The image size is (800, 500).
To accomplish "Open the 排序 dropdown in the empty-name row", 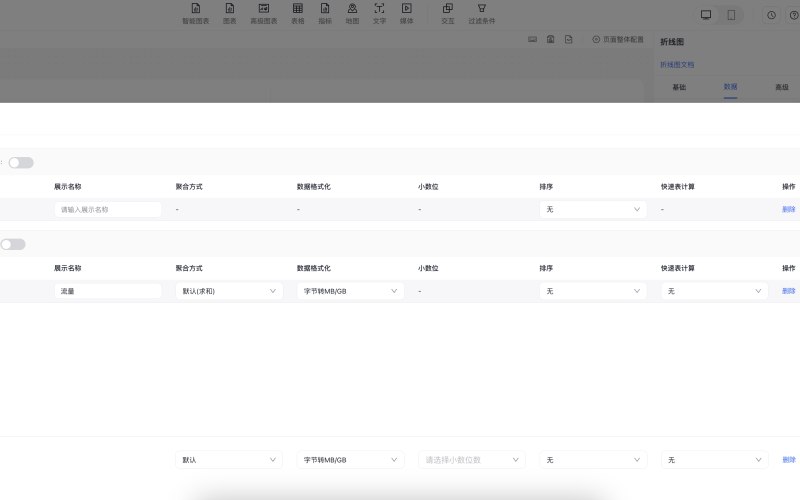I will pos(593,209).
